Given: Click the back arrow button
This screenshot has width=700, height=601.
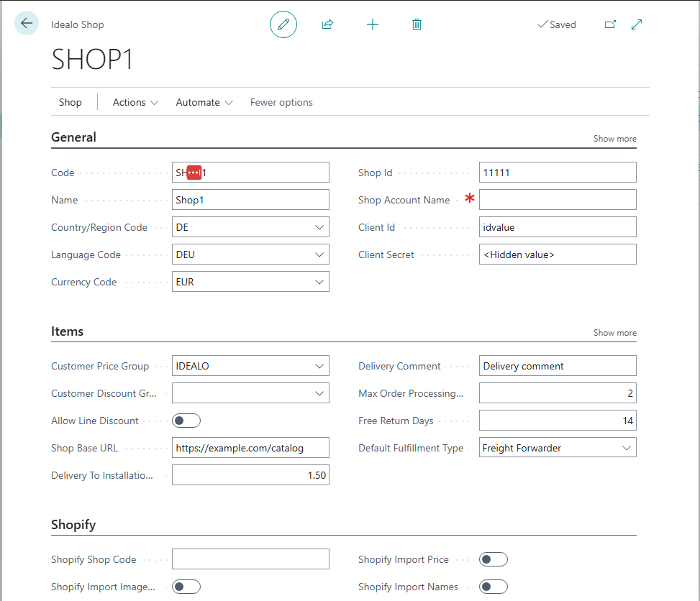Looking at the screenshot, I should point(27,24).
